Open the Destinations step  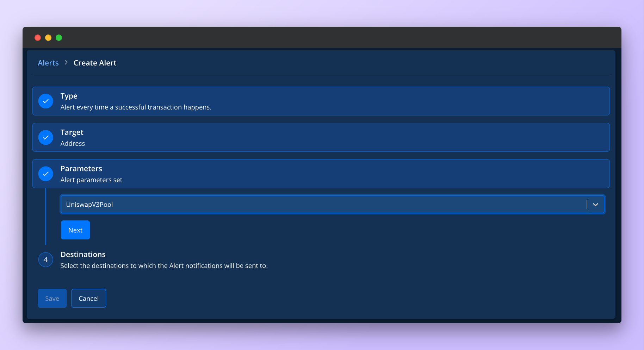83,255
